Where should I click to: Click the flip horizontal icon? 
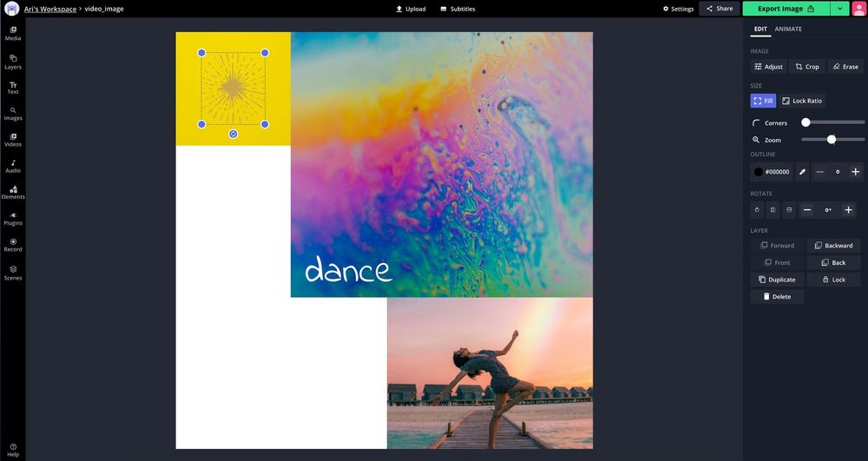coord(773,210)
